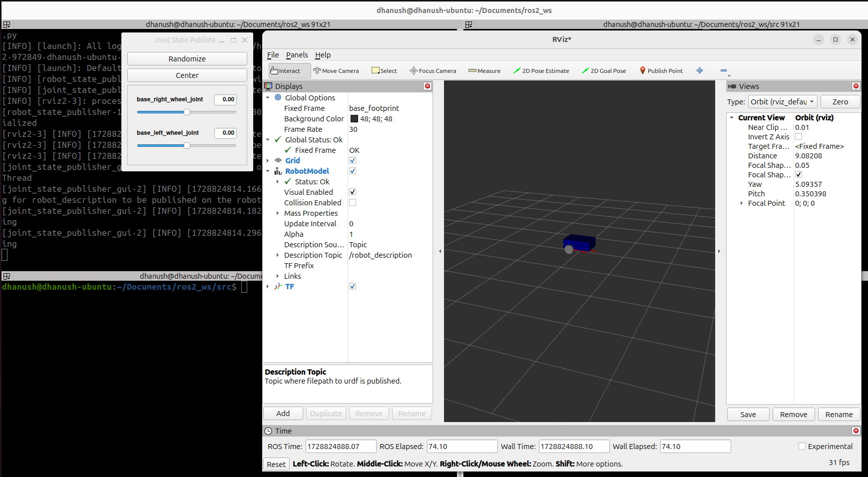Click terminal split icon in bottom-left terminal header
The width and height of the screenshot is (868, 477).
point(6,276)
